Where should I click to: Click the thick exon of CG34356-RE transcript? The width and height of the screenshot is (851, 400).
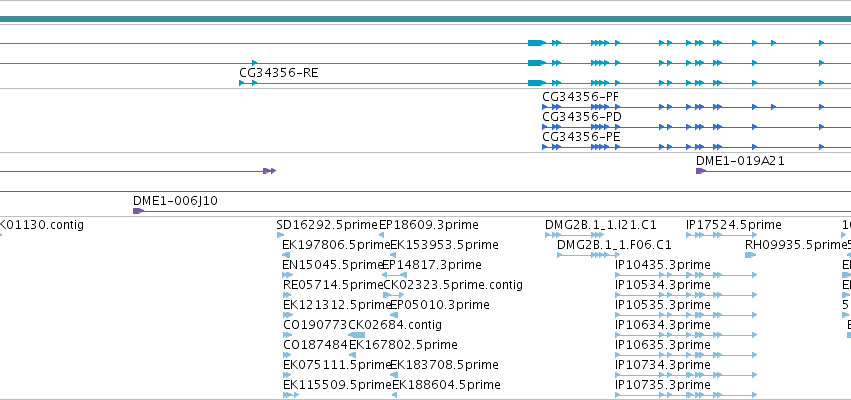(537, 83)
